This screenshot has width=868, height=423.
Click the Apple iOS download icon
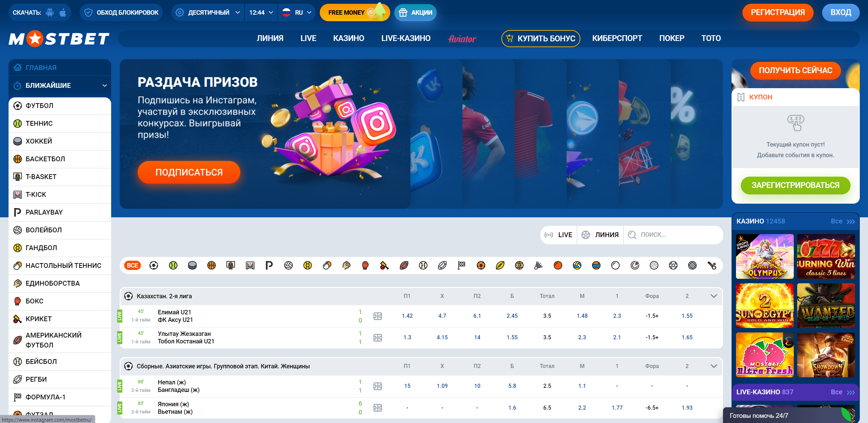(63, 13)
